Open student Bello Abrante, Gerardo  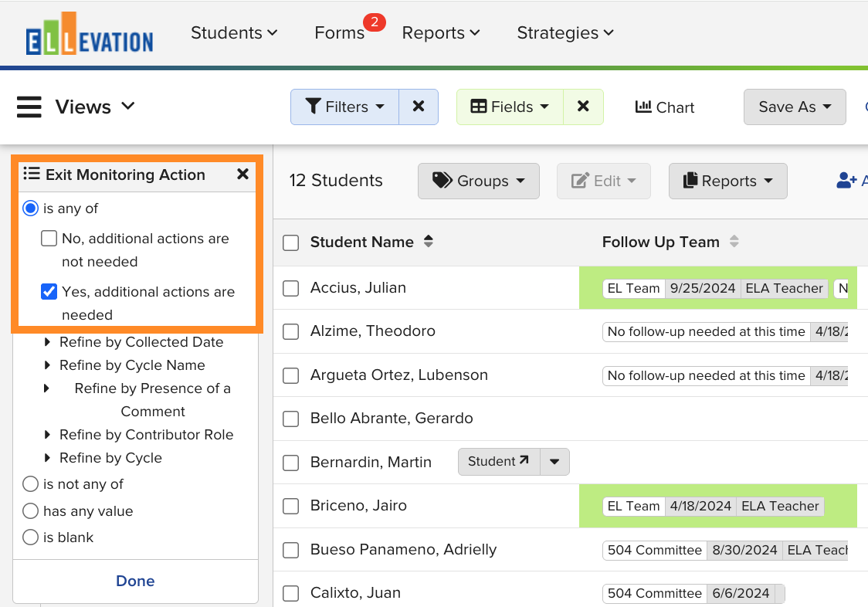(x=392, y=418)
